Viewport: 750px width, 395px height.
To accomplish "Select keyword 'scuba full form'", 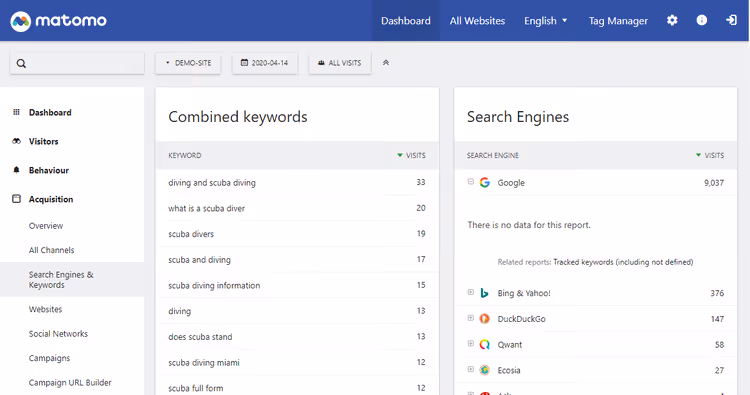I will tap(196, 388).
